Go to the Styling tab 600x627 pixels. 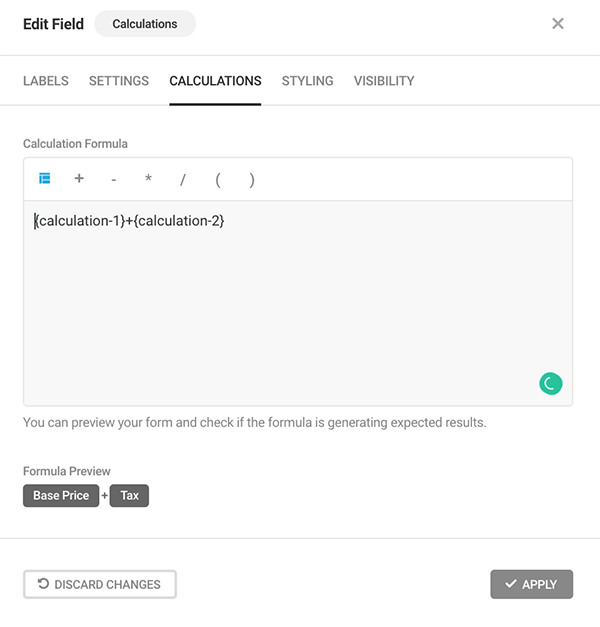[307, 81]
